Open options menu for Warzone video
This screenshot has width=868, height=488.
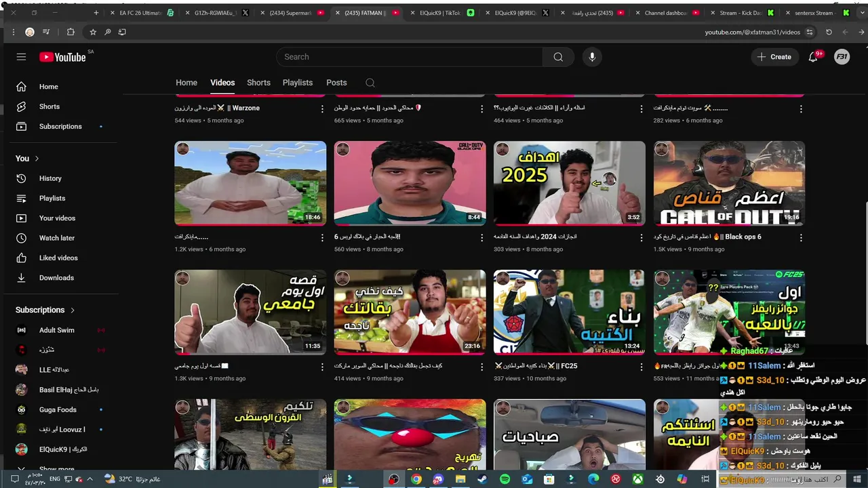pyautogui.click(x=322, y=108)
